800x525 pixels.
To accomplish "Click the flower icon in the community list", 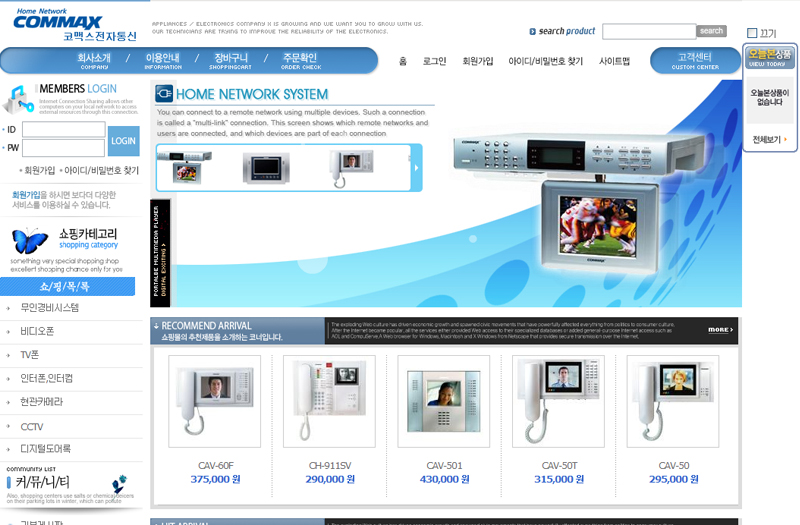I will tap(119, 485).
